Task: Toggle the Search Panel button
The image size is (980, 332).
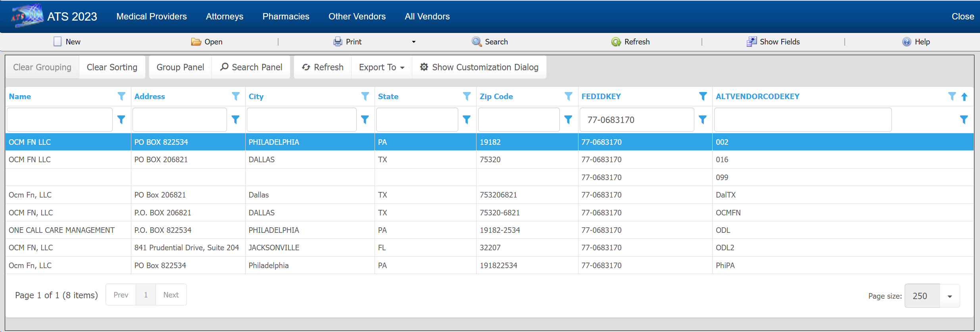Action: pyautogui.click(x=251, y=67)
